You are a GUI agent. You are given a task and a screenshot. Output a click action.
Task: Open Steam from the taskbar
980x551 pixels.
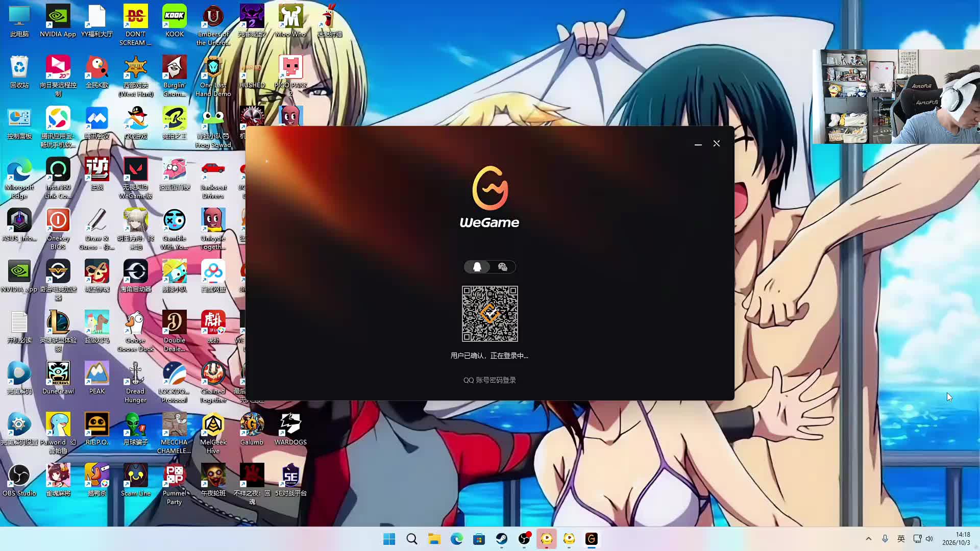click(x=502, y=539)
